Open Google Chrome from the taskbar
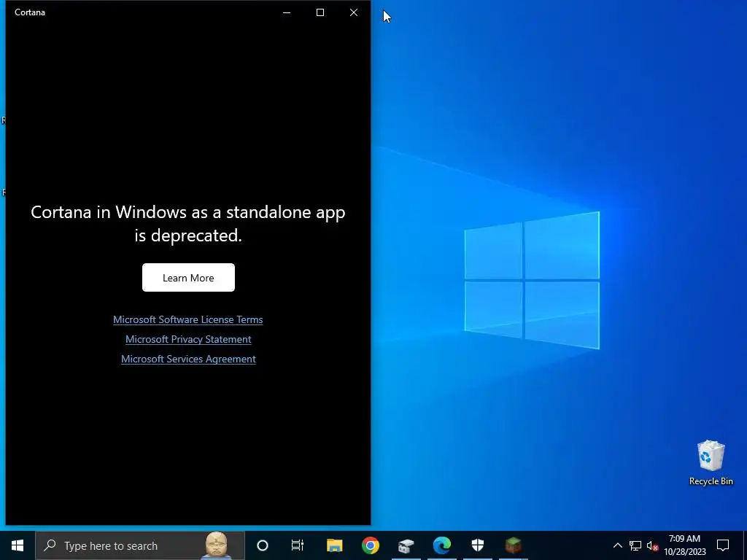 tap(370, 545)
